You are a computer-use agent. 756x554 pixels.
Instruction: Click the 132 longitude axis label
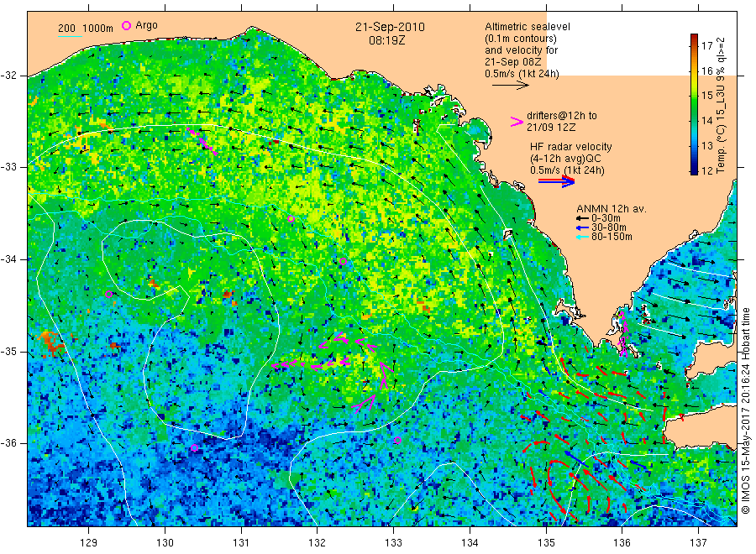(318, 543)
